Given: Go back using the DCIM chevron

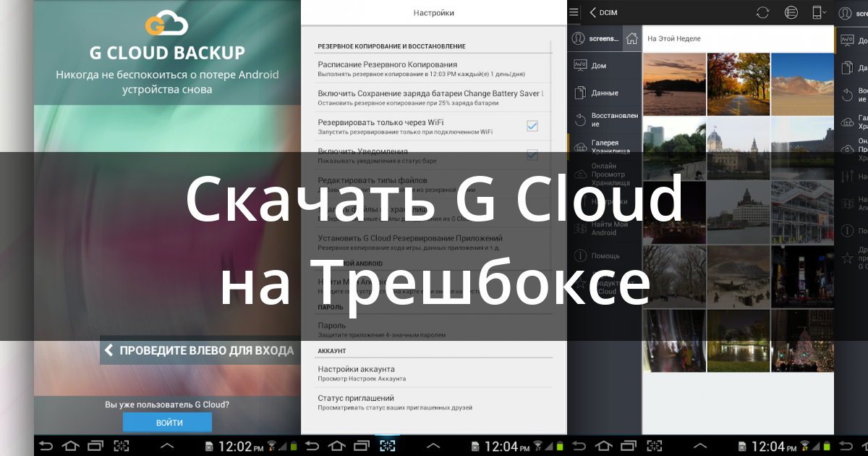Looking at the screenshot, I should [593, 12].
